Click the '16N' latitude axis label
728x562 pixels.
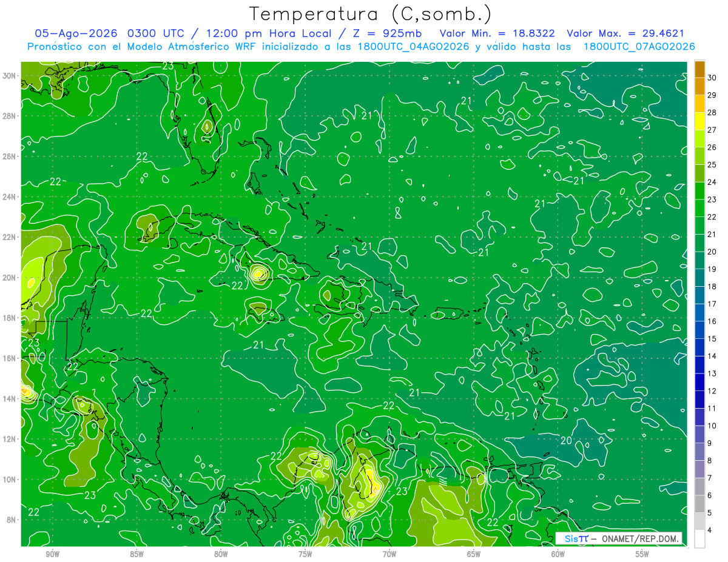pyautogui.click(x=10, y=358)
